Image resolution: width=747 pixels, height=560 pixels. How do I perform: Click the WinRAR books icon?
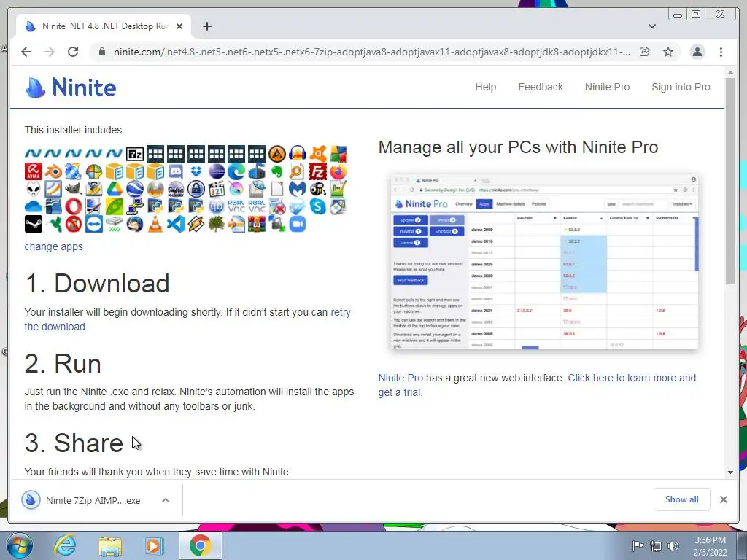pos(257,224)
